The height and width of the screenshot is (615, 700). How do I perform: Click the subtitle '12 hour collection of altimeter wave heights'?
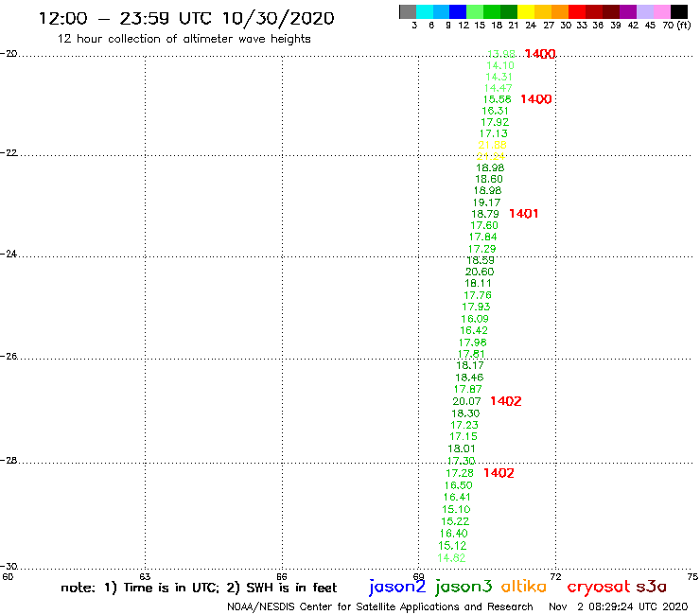click(184, 39)
